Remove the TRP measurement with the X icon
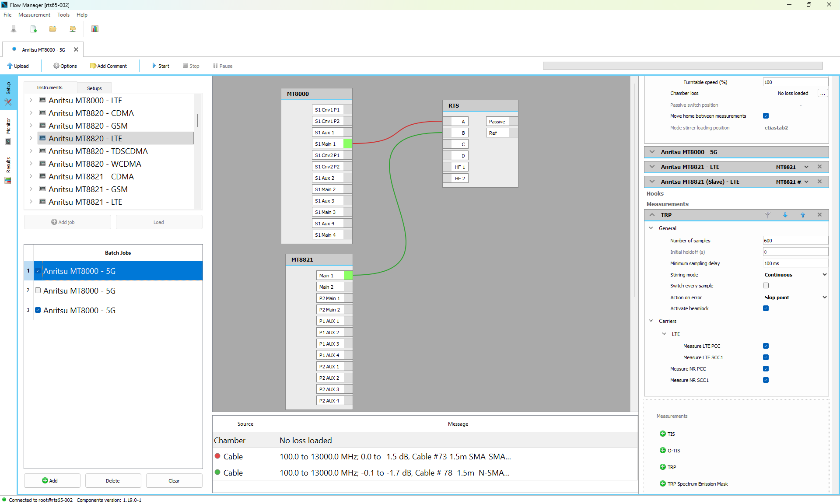Viewport: 840px width, 504px height. click(820, 215)
